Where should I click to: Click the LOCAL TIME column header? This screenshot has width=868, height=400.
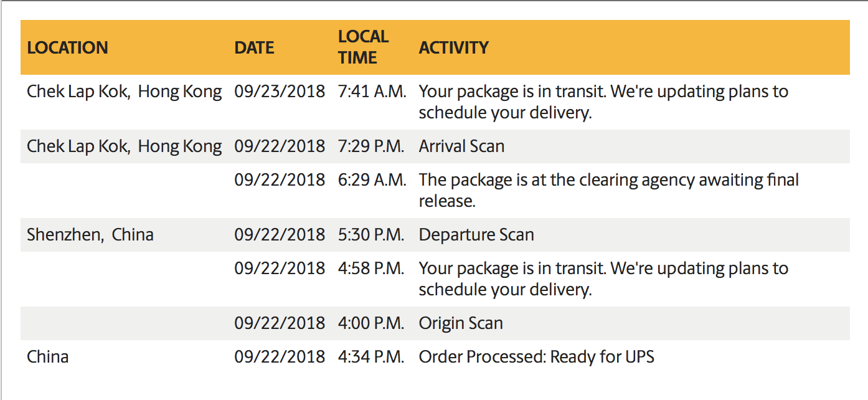pos(363,47)
